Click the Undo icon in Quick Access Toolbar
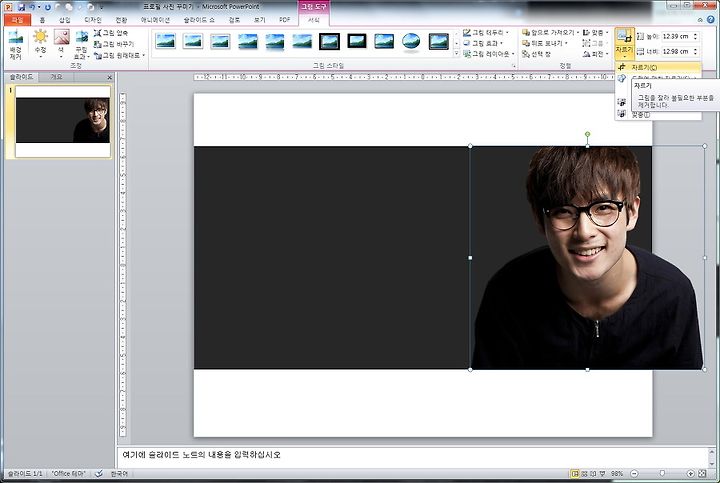Image resolution: width=720 pixels, height=483 pixels. [32, 7]
